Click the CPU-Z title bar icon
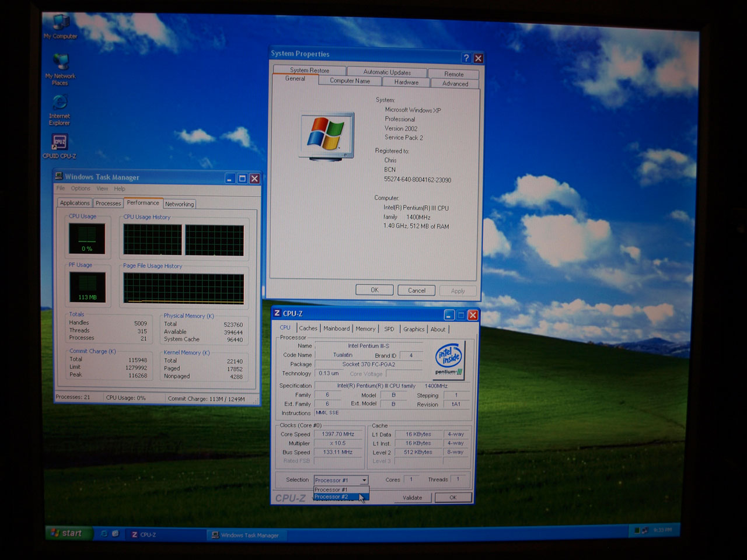 [277, 313]
